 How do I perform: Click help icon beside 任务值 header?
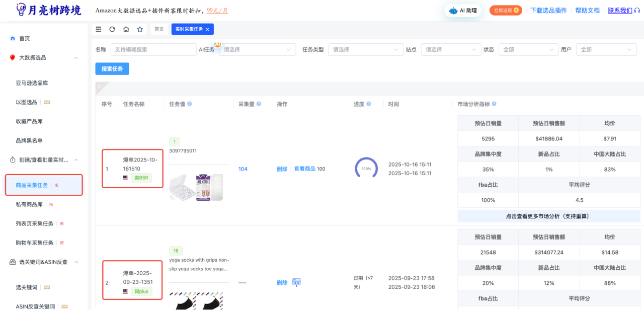(190, 104)
